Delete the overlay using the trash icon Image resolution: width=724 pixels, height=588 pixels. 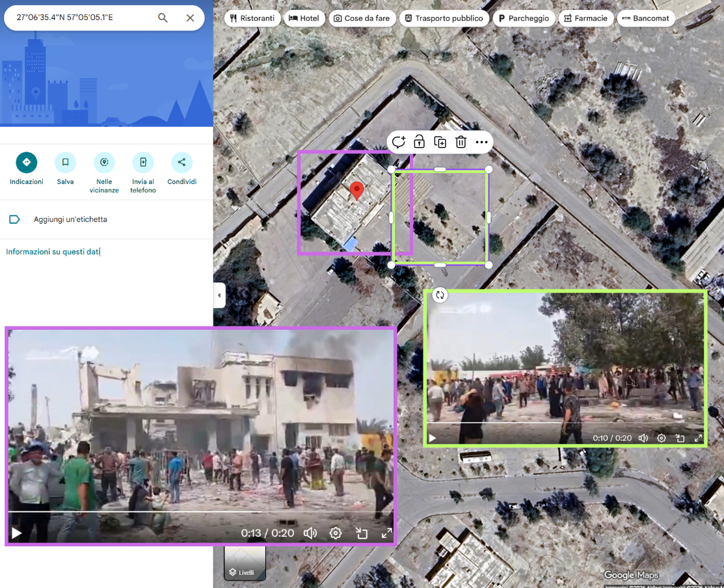pyautogui.click(x=461, y=142)
